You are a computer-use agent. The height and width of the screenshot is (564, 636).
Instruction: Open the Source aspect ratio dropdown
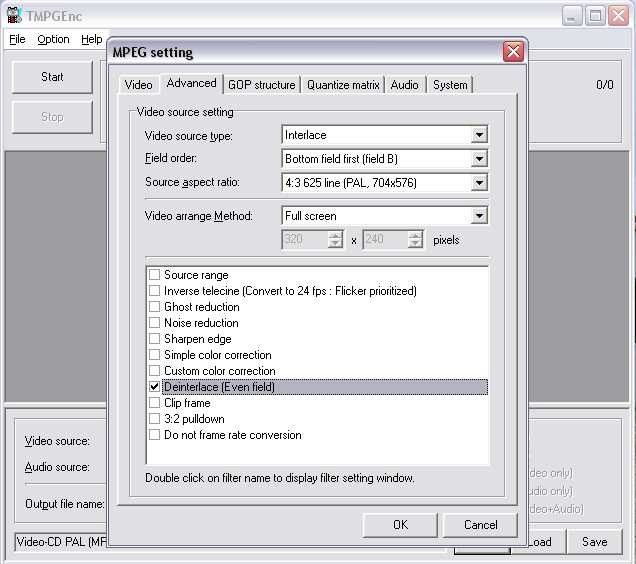click(x=479, y=183)
